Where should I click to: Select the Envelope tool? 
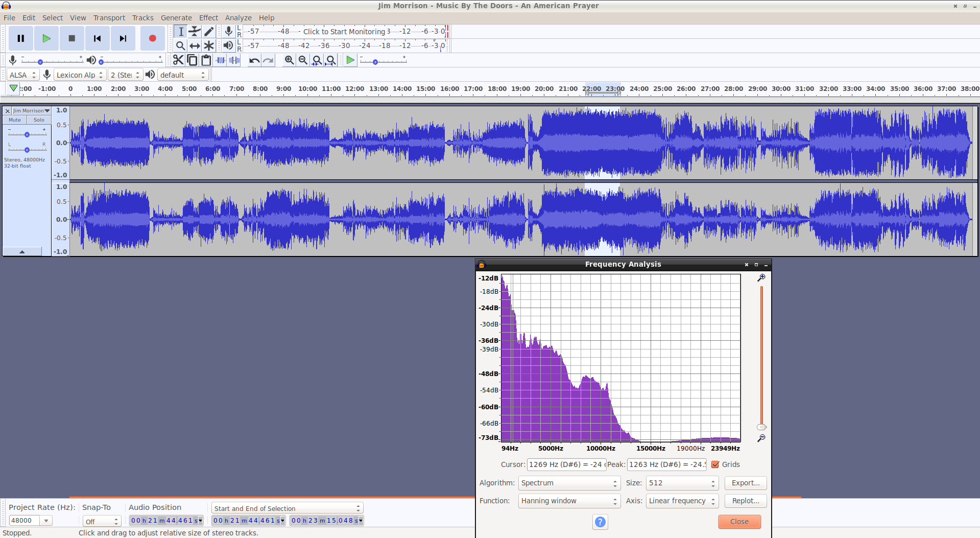tap(195, 32)
